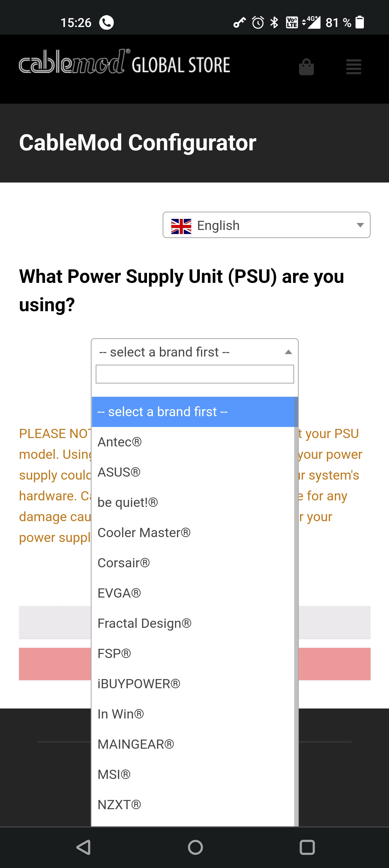
Task: Click the brand search text field
Action: [195, 374]
